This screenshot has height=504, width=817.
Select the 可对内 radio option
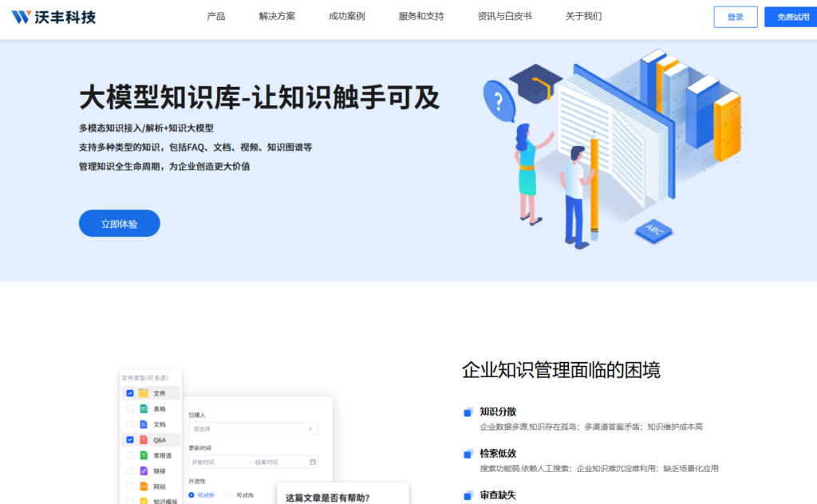pos(231,495)
